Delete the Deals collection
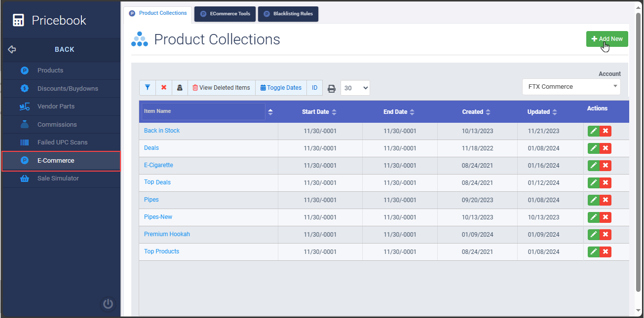The width and height of the screenshot is (644, 318). pos(606,148)
